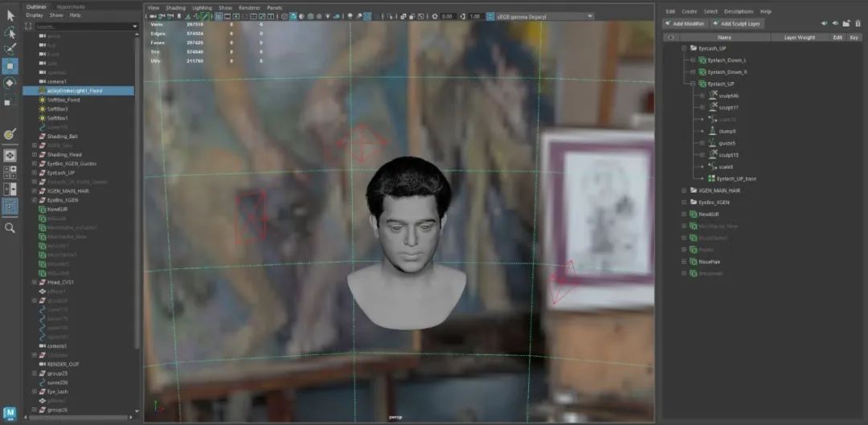Click the Eyelash_UP_base grid icon
The image size is (868, 425).
[x=711, y=178]
